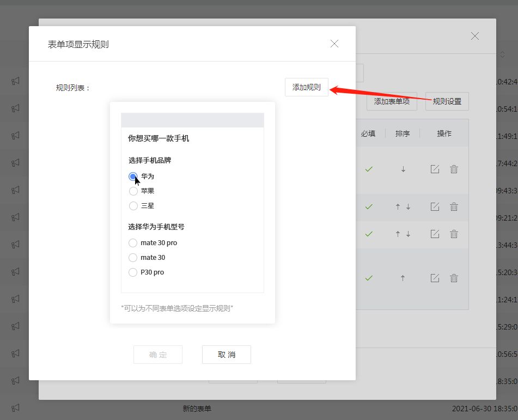Toggle required checkmark in third table row
The width and height of the screenshot is (518, 420).
pyautogui.click(x=369, y=234)
